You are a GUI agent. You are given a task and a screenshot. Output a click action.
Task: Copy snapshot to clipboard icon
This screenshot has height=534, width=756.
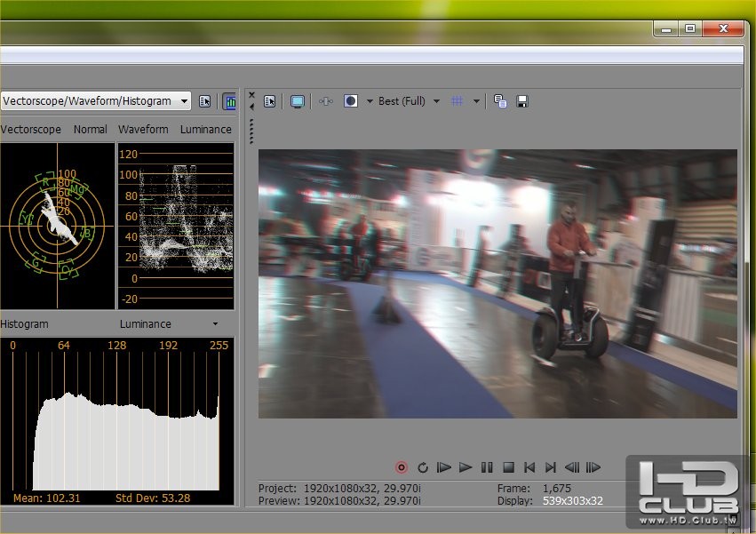pos(500,101)
